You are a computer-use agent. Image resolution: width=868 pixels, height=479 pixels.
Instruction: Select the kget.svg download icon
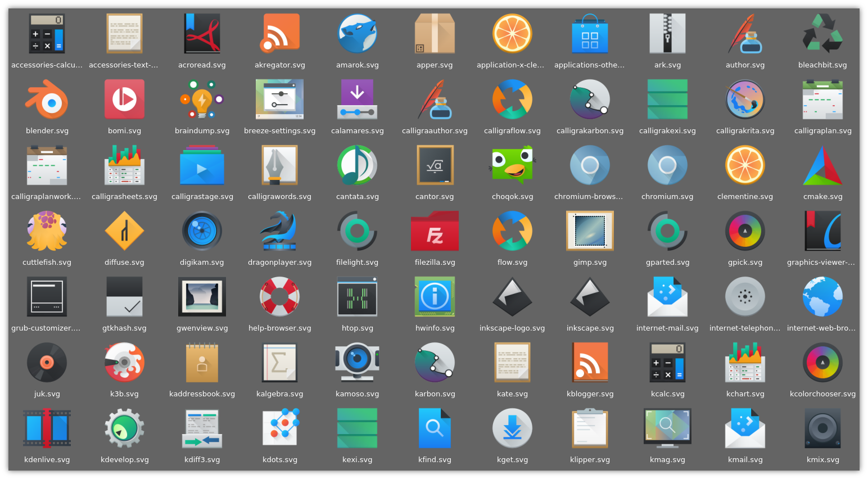point(512,428)
